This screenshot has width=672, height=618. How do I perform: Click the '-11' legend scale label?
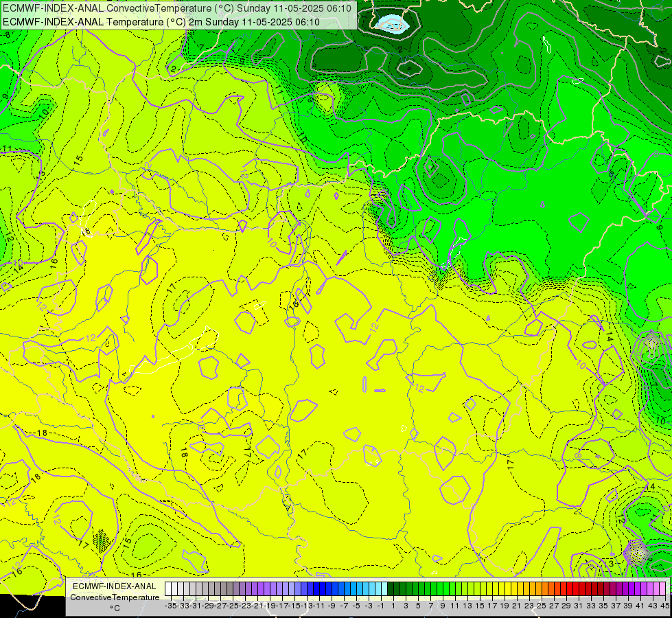pos(319,606)
